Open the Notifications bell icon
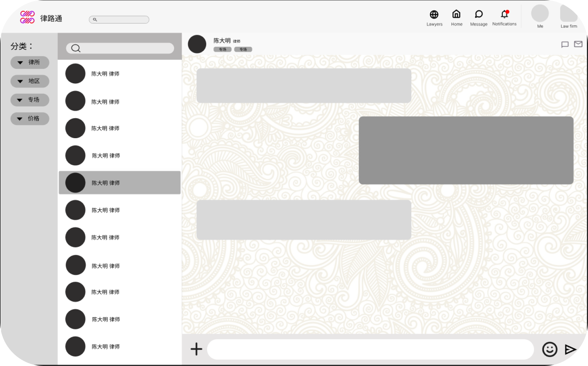 point(504,15)
